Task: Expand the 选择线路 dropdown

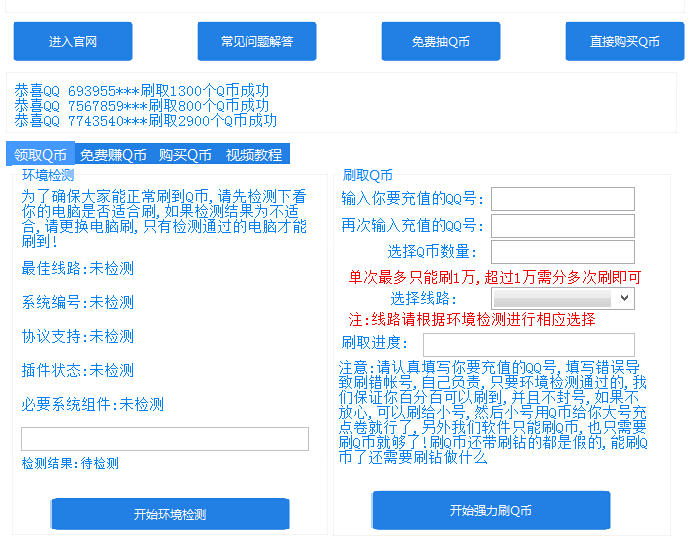Action: [x=563, y=298]
